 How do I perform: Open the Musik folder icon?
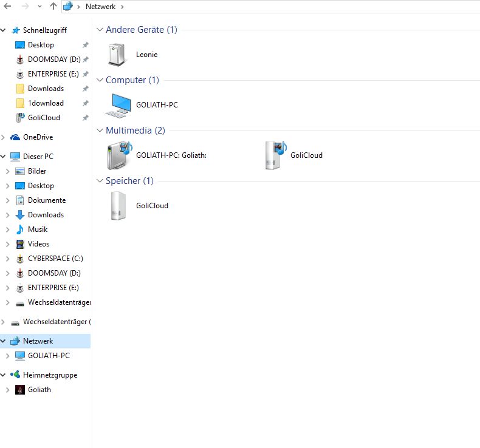20,229
